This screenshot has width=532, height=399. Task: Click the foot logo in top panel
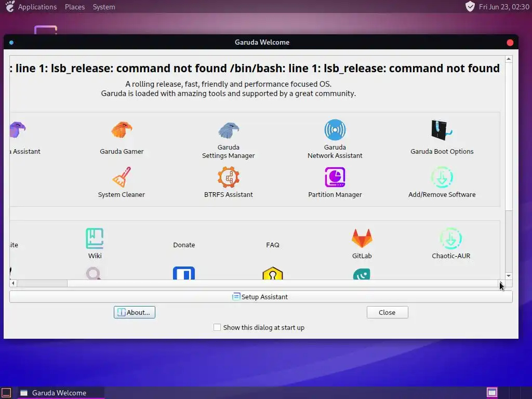point(10,6)
